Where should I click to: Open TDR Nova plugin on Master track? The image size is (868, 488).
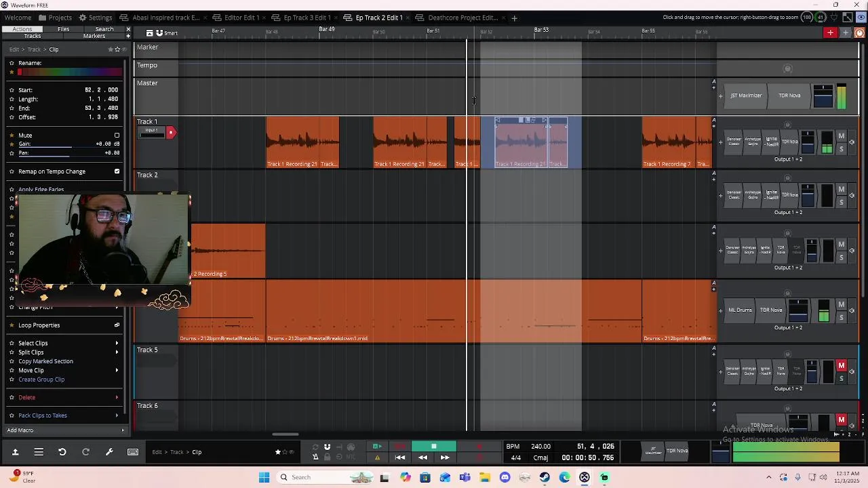click(x=789, y=96)
